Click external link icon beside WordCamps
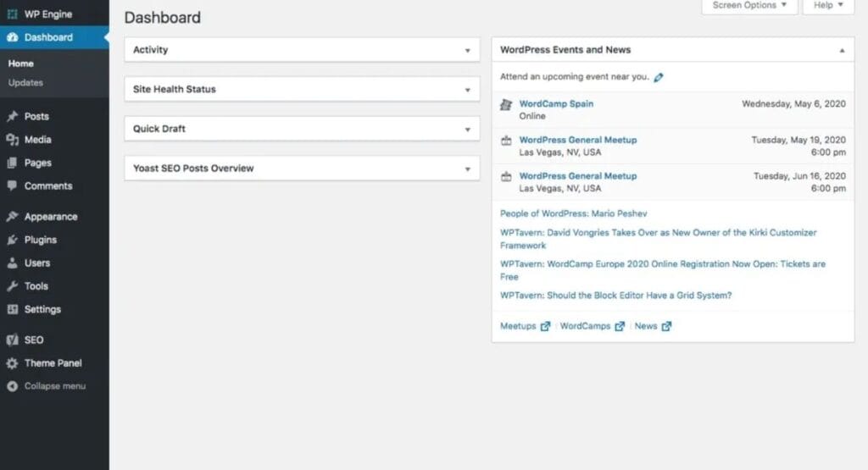The image size is (868, 470). (620, 326)
